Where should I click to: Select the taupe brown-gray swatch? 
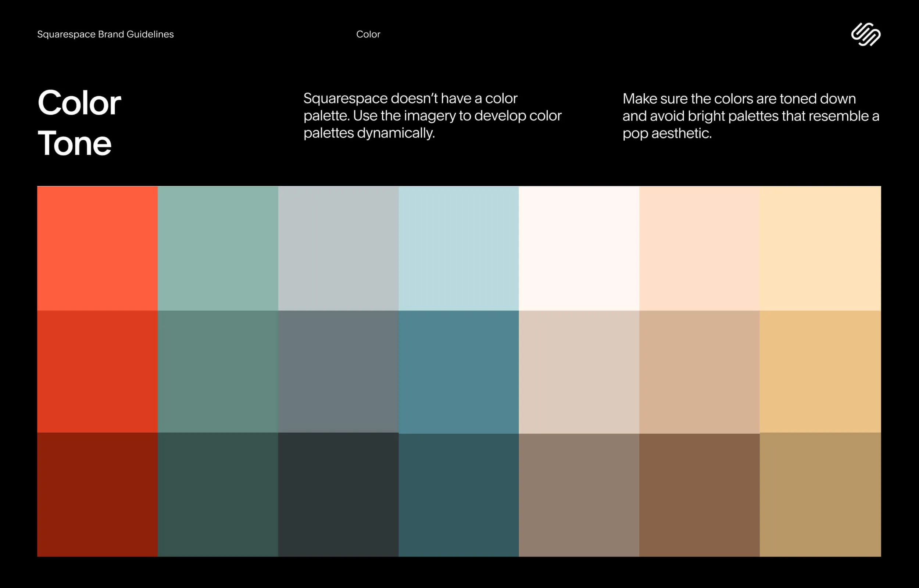coord(579,495)
